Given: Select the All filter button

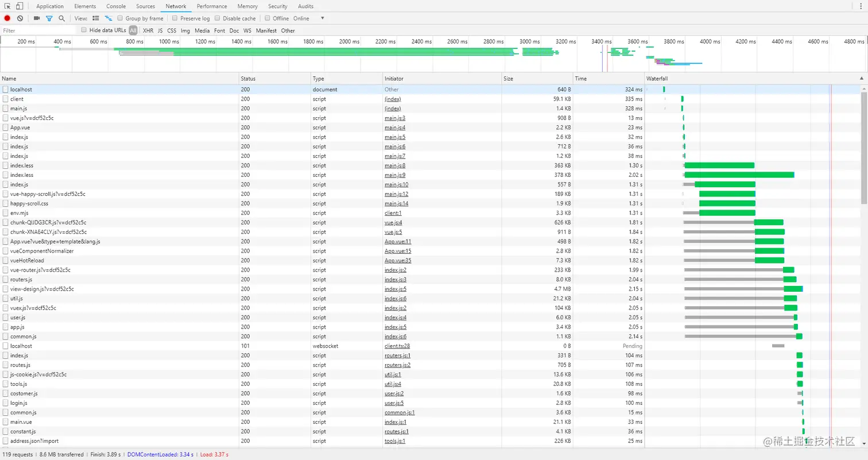Looking at the screenshot, I should coord(133,30).
